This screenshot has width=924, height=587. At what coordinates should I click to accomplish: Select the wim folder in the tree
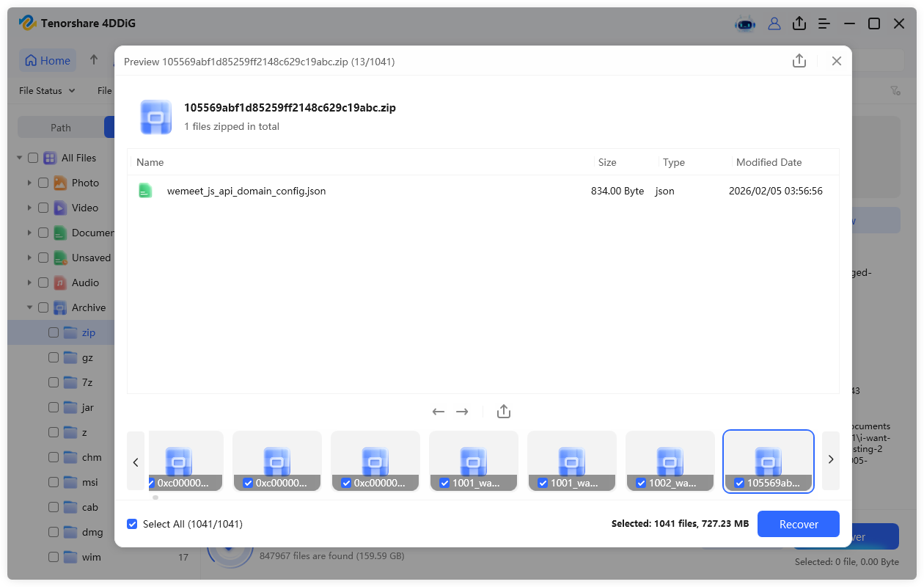click(x=91, y=557)
